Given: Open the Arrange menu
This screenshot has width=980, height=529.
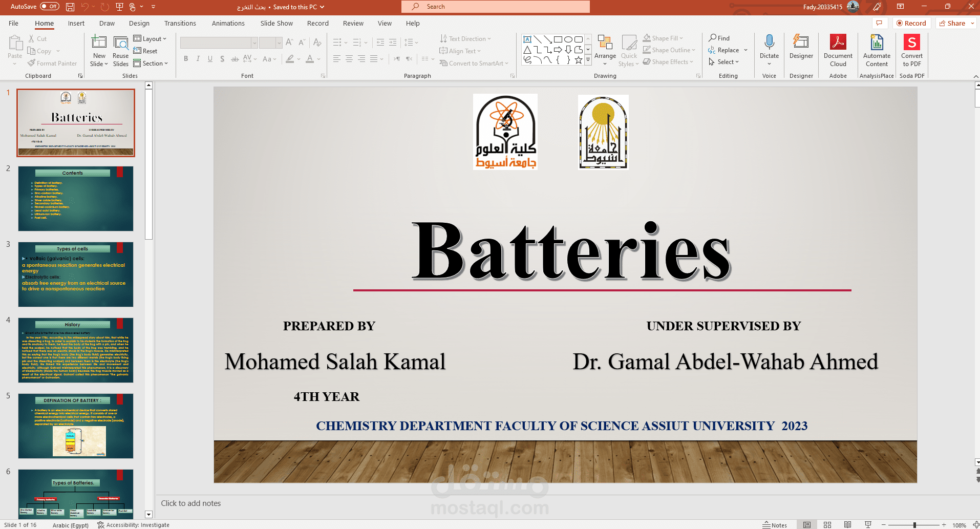Looking at the screenshot, I should tap(605, 51).
